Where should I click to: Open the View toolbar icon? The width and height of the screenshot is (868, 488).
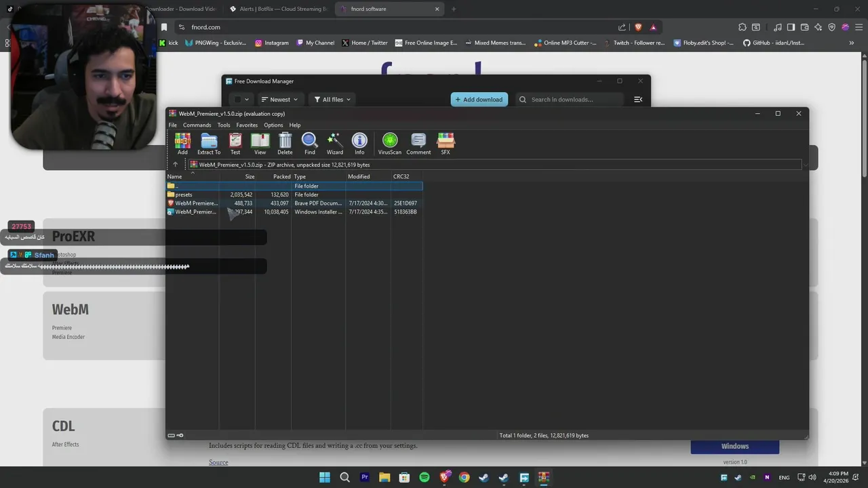260,144
